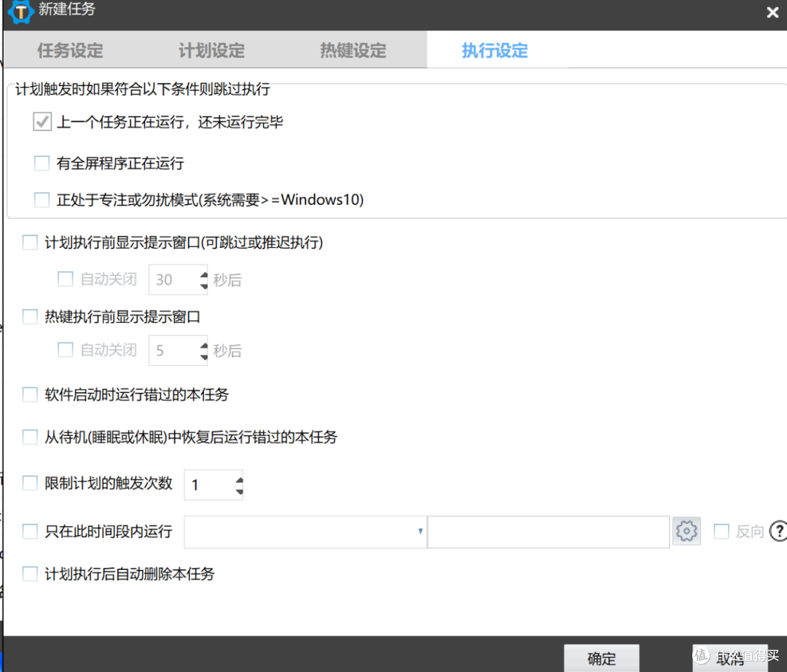Click the 30 seconds spinner arrows
The height and width of the screenshot is (672, 787).
pos(203,280)
